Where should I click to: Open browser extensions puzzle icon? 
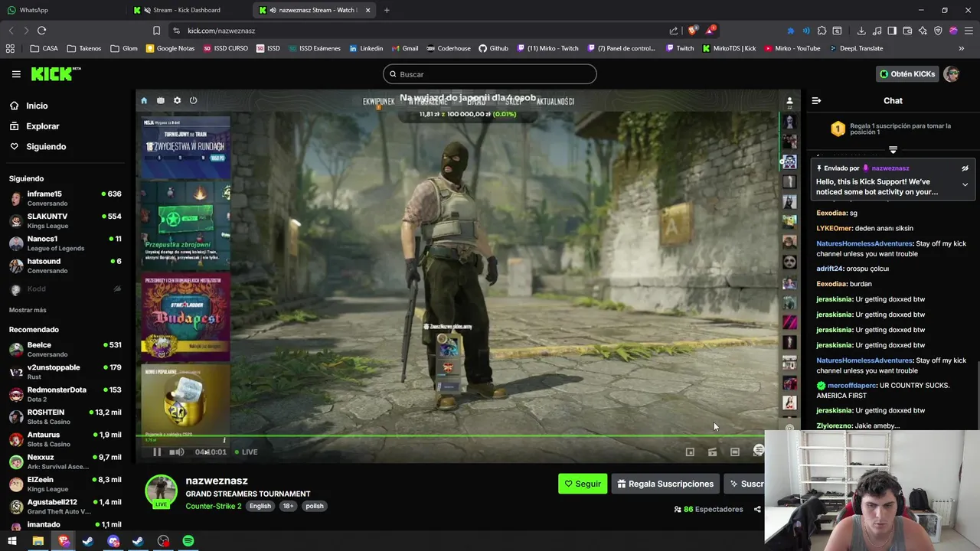(x=822, y=31)
